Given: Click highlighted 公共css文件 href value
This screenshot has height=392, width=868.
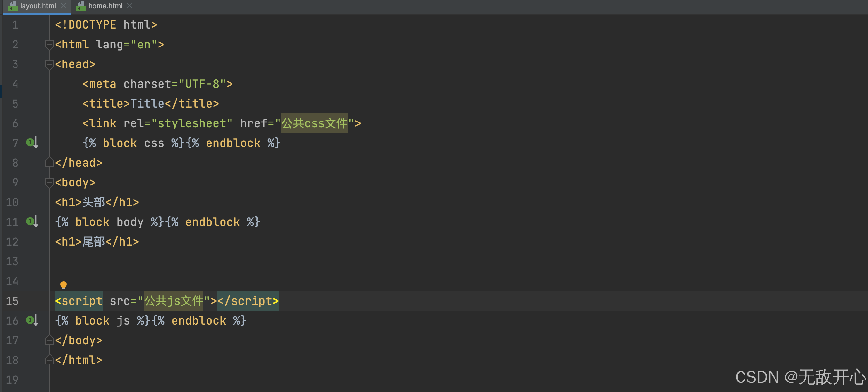Looking at the screenshot, I should pos(314,123).
